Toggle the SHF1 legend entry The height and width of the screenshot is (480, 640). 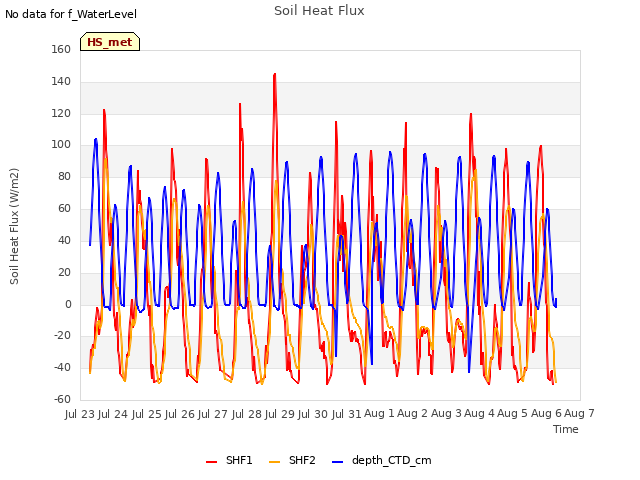229,460
